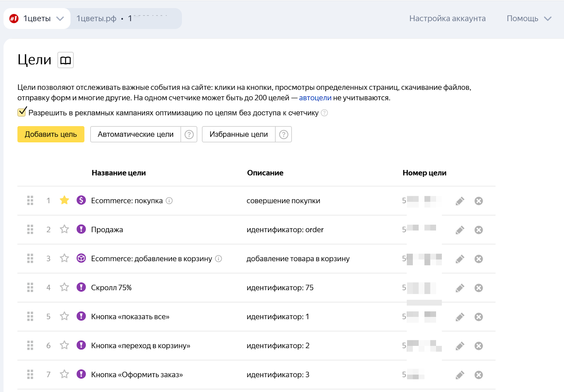
Task: Delete the Ecommerce: добавление в корзину goal
Action: [478, 259]
